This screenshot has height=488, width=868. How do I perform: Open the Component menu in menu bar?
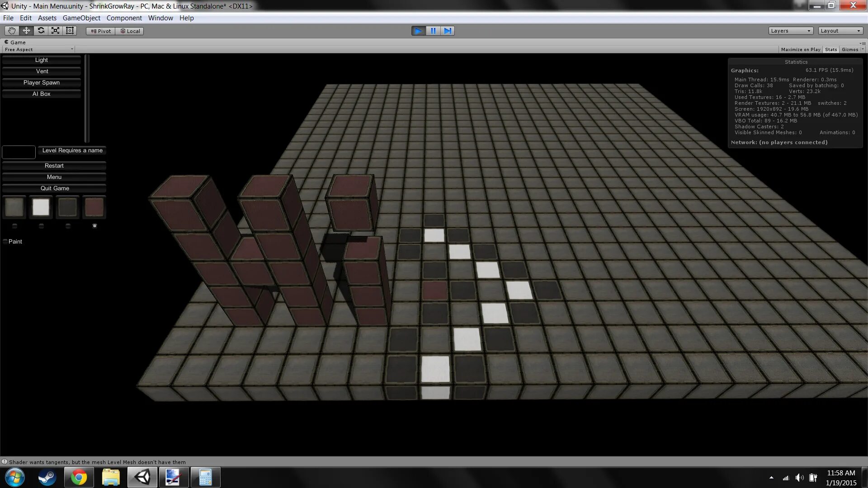123,17
